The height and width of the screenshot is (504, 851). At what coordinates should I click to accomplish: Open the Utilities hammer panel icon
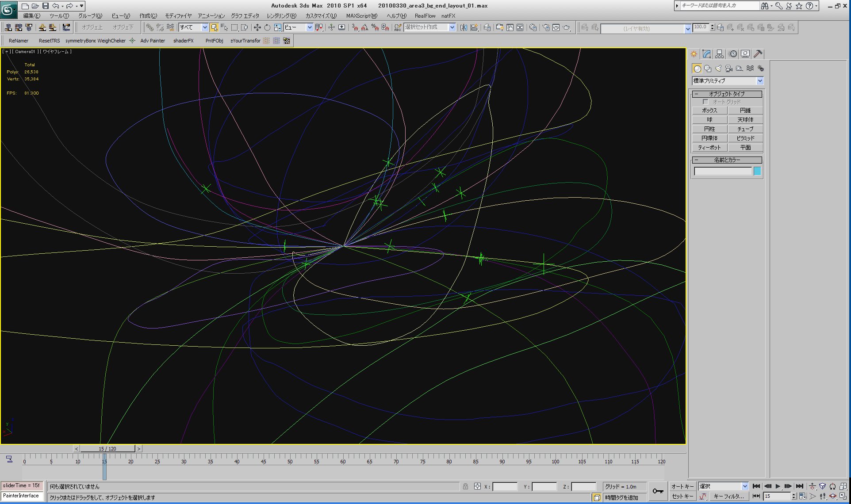758,54
